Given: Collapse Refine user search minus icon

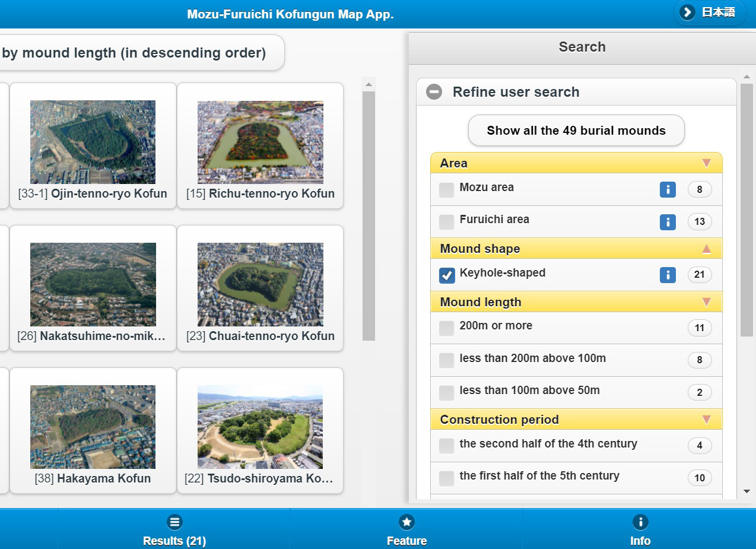Looking at the screenshot, I should (434, 92).
